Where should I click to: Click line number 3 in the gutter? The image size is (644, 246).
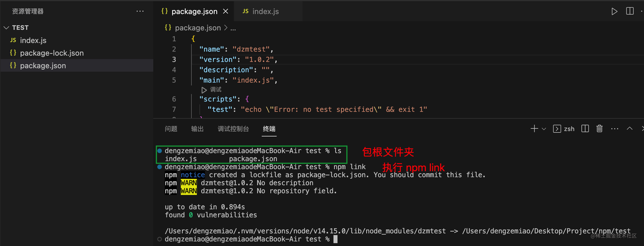click(174, 60)
